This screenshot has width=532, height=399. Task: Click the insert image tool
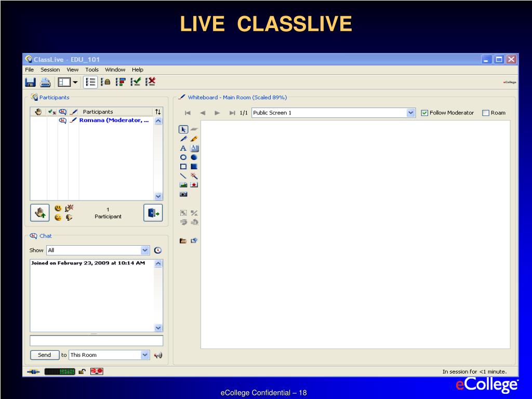click(183, 185)
